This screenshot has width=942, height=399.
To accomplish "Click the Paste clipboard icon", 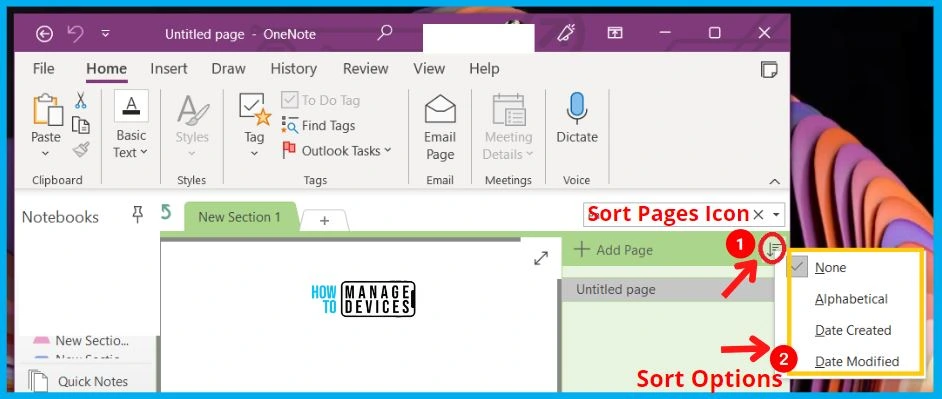I will point(47,110).
